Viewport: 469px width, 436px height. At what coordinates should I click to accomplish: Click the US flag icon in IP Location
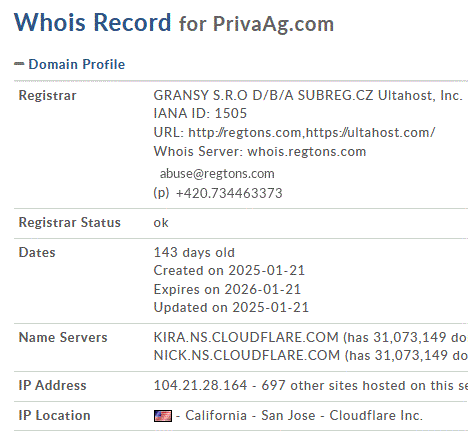163,416
